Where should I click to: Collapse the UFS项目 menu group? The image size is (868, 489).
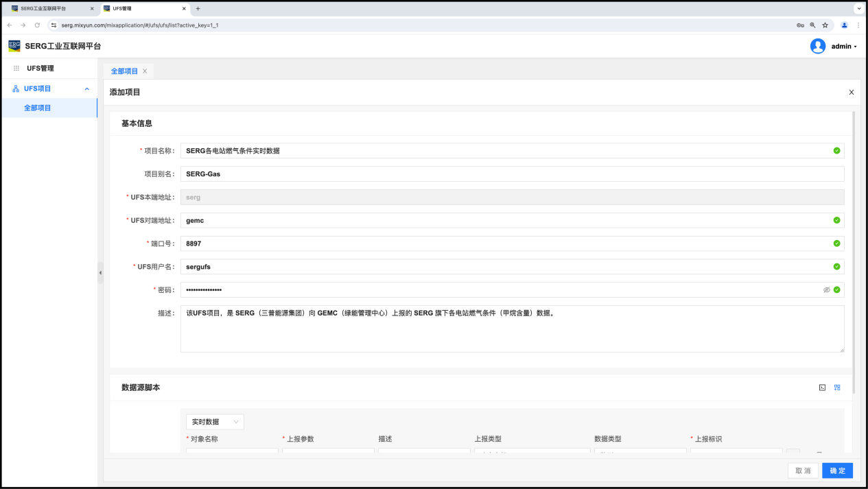pyautogui.click(x=86, y=88)
